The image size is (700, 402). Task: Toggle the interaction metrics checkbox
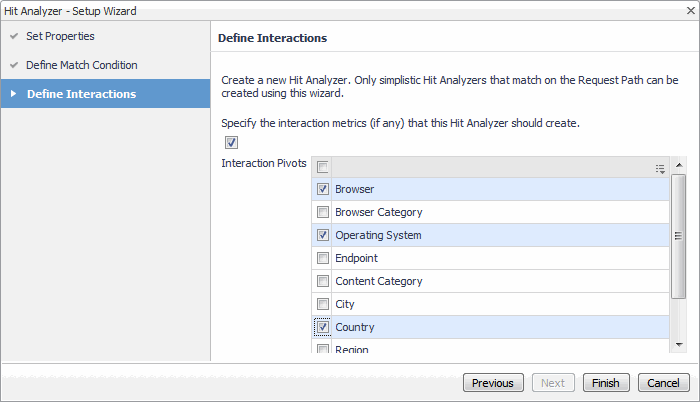(x=232, y=143)
